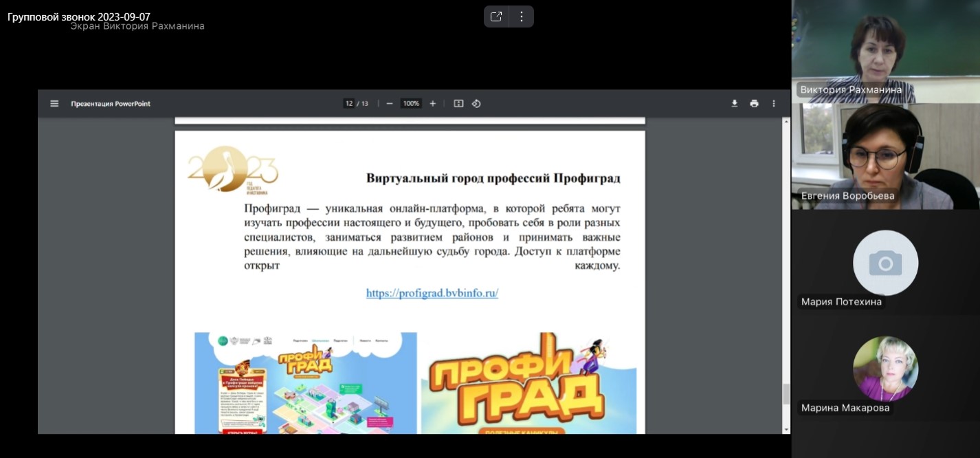Image resolution: width=980 pixels, height=458 pixels.
Task: Zoom out with the minus icon
Action: 390,104
